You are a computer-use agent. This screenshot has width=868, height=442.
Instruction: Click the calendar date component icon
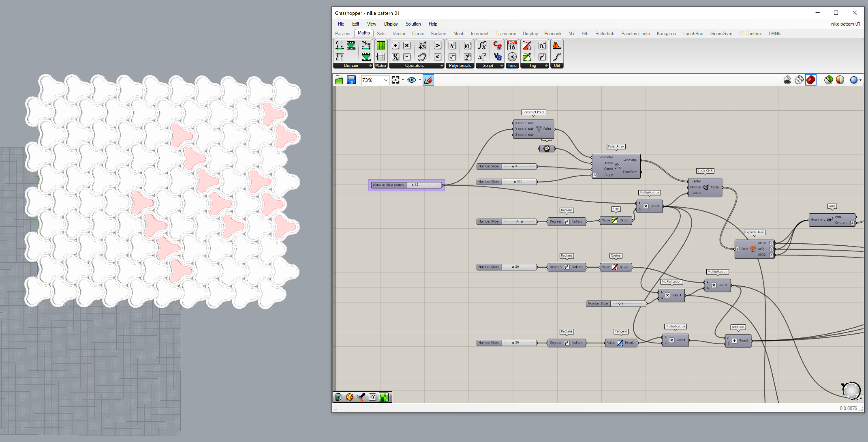[512, 45]
